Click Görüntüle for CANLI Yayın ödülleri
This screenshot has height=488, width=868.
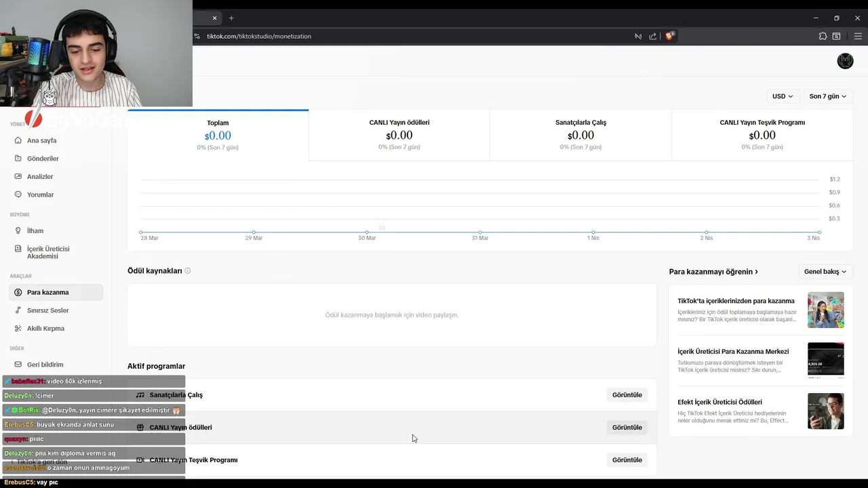coord(627,428)
